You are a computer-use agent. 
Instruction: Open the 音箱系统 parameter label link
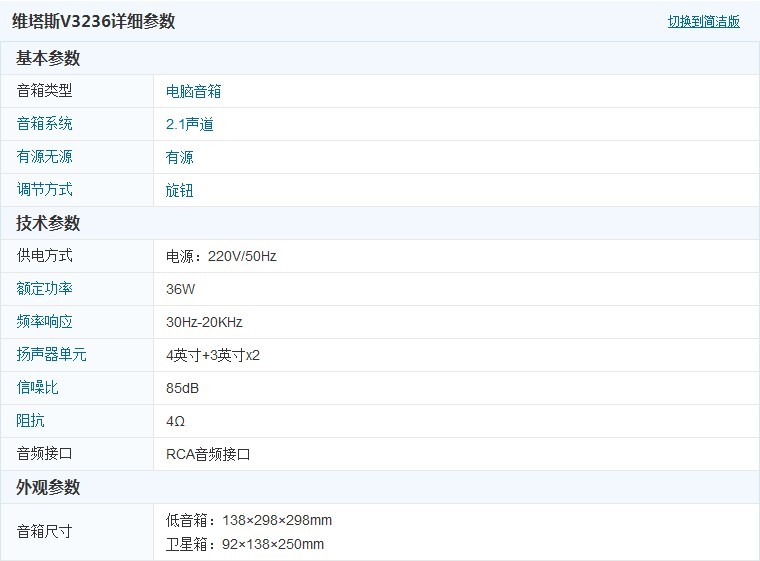(x=44, y=124)
